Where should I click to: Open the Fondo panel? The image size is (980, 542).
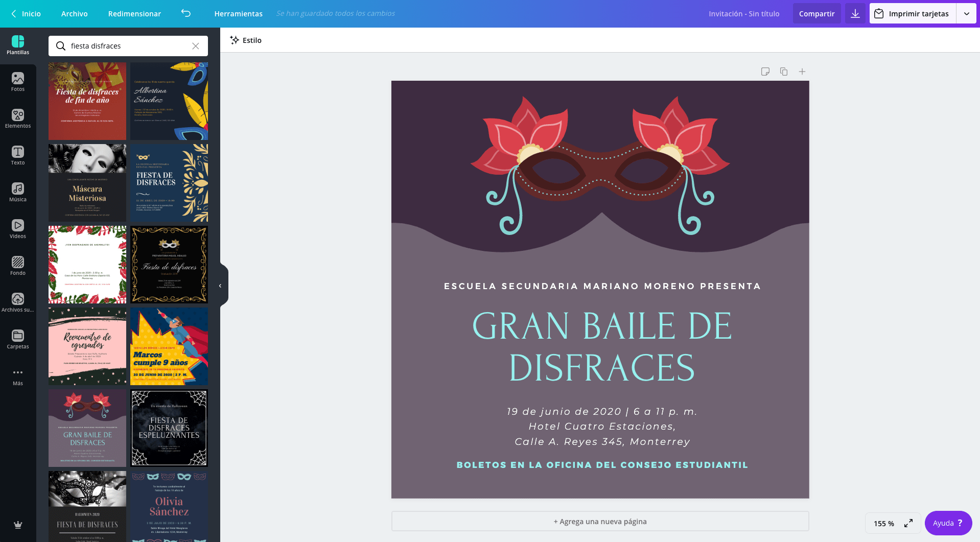[x=18, y=265]
